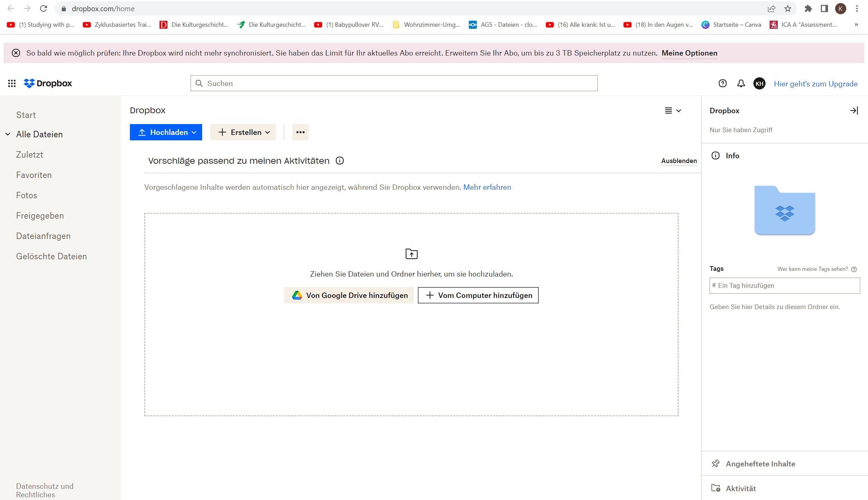Open the help question mark icon
The image size is (868, 500).
click(x=722, y=83)
